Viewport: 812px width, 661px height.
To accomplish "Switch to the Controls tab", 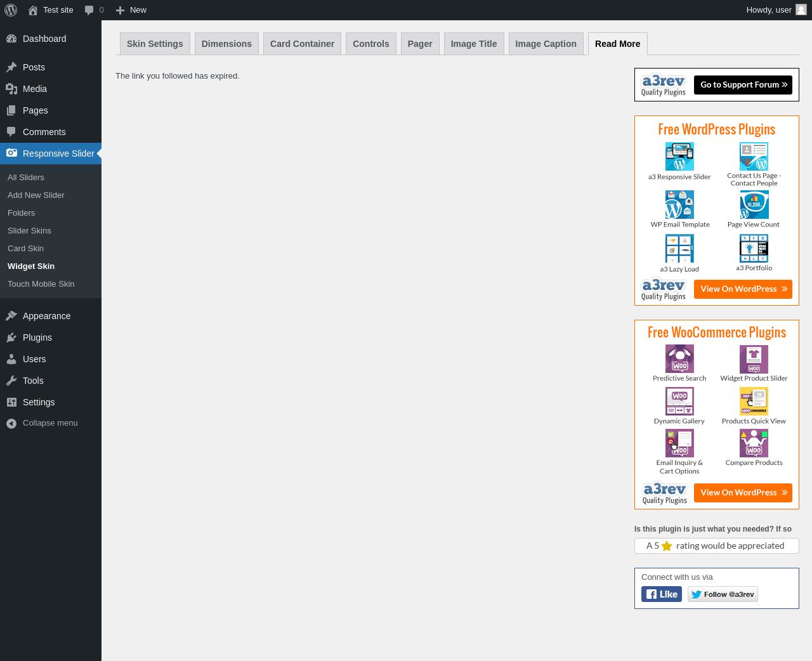I will (x=371, y=44).
